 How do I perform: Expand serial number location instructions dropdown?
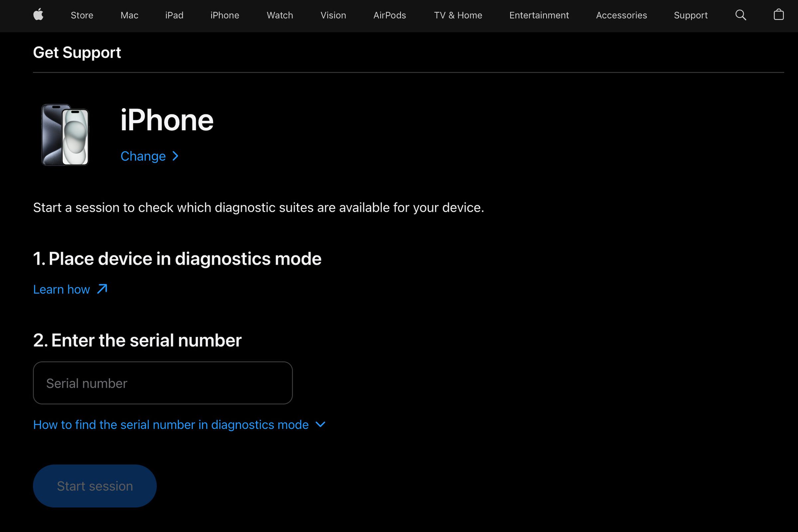point(179,425)
